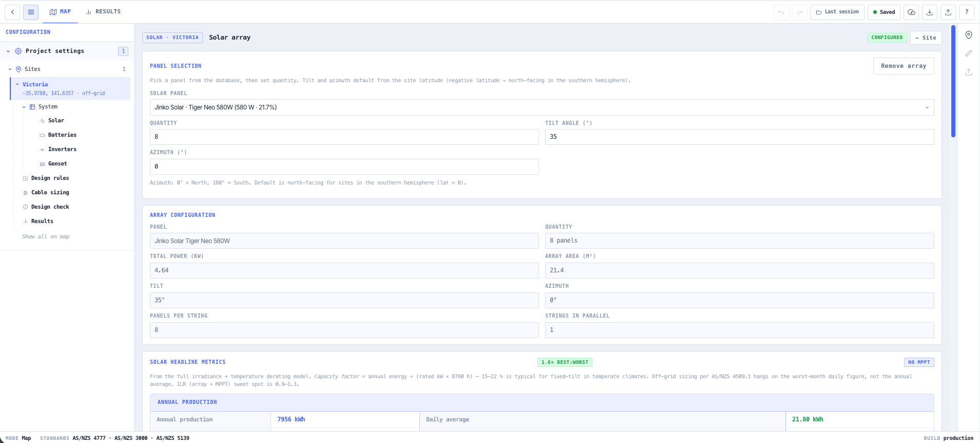Viewport: 980px width, 443px height.
Task: Switch to the MAP tab
Action: pos(60,12)
